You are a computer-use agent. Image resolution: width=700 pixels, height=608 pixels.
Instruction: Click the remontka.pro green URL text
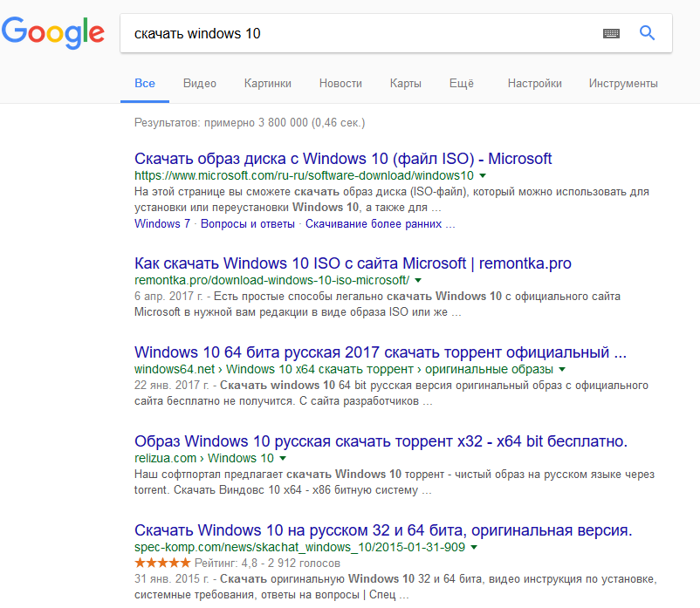(x=271, y=281)
